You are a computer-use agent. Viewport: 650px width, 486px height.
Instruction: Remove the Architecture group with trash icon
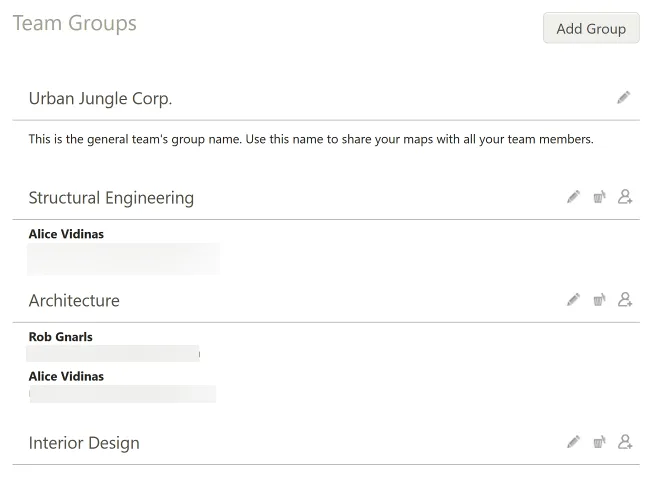599,299
